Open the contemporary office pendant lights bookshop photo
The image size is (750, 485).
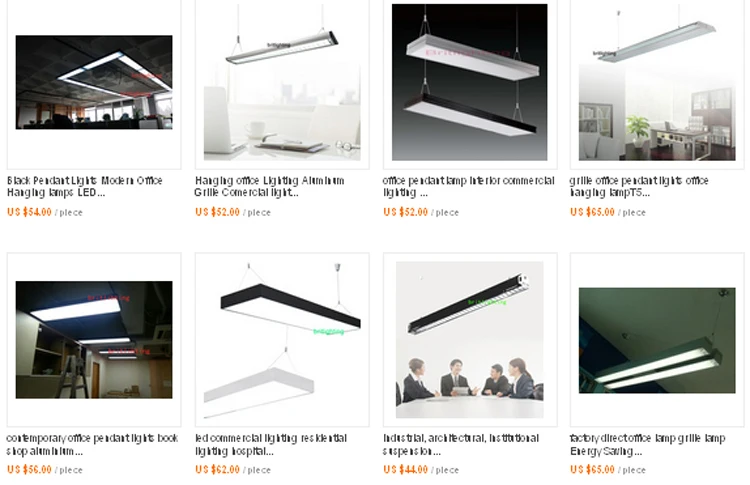click(94, 340)
